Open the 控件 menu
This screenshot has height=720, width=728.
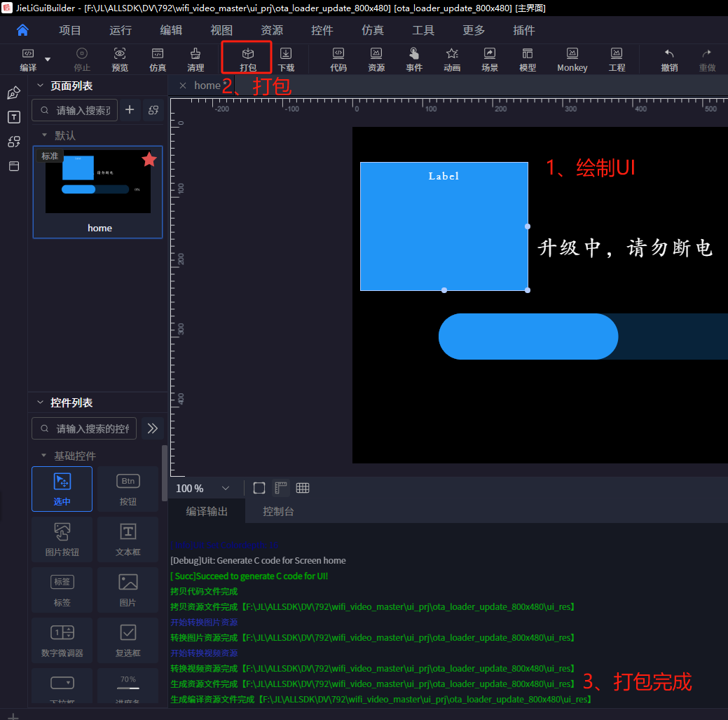tap(322, 30)
